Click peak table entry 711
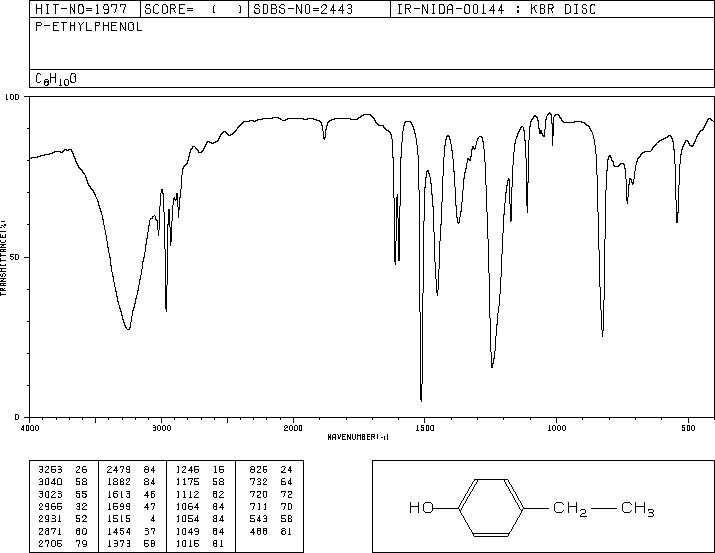This screenshot has height=553, width=715. coord(259,506)
